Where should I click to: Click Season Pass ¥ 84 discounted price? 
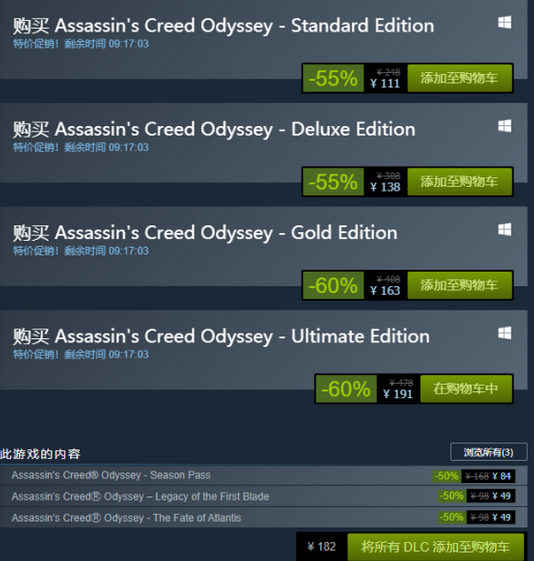(501, 476)
